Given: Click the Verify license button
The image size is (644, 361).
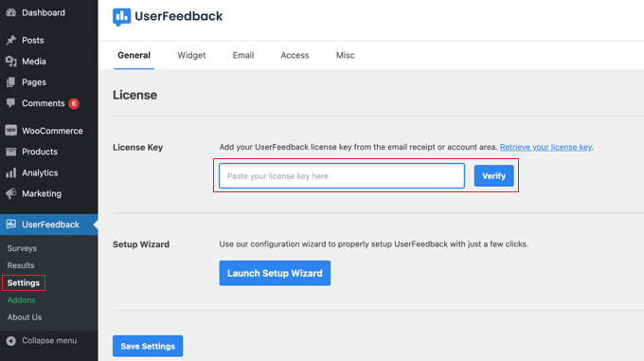Looking at the screenshot, I should pos(493,176).
